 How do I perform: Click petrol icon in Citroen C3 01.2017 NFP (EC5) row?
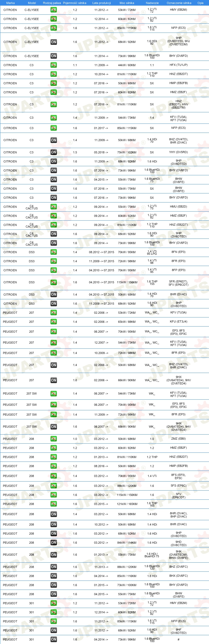pyautogui.click(x=54, y=128)
